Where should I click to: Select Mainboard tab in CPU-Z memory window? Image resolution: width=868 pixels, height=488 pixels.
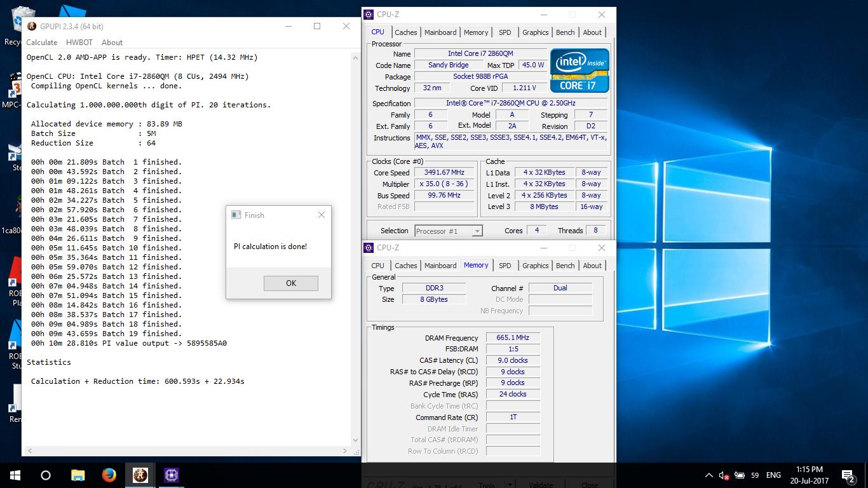pyautogui.click(x=440, y=266)
